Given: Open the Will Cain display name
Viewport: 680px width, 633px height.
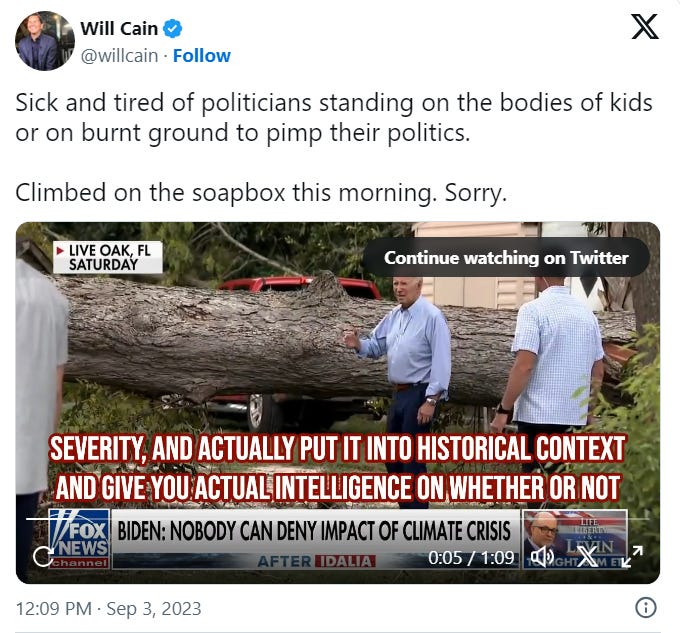Looking at the screenshot, I should [119, 29].
